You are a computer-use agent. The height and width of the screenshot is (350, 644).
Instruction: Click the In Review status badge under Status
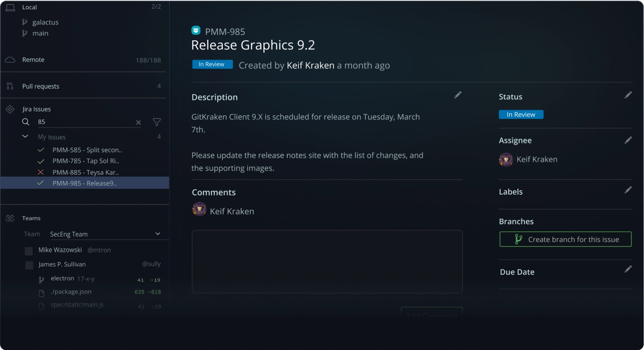pyautogui.click(x=521, y=115)
